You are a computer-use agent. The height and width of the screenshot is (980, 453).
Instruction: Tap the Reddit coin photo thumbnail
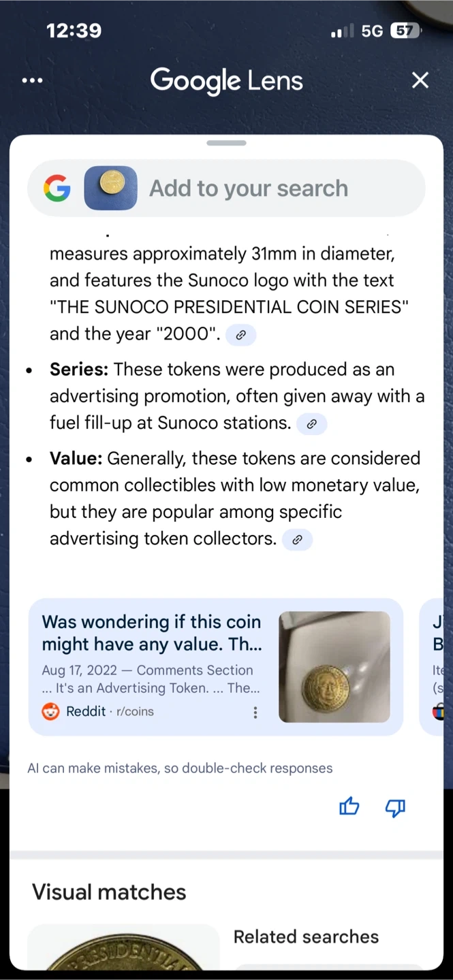[334, 667]
